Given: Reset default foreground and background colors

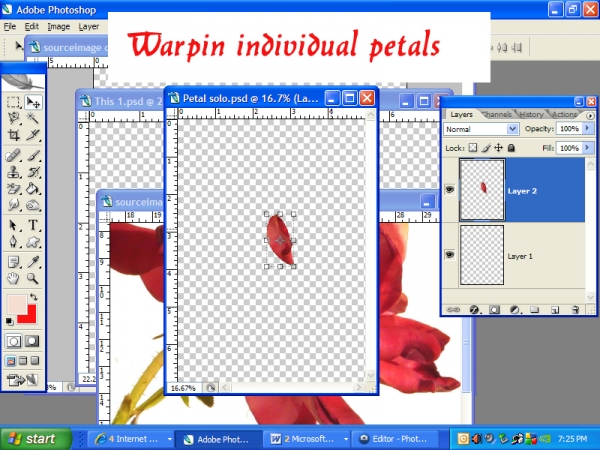Looking at the screenshot, I should click(10, 321).
